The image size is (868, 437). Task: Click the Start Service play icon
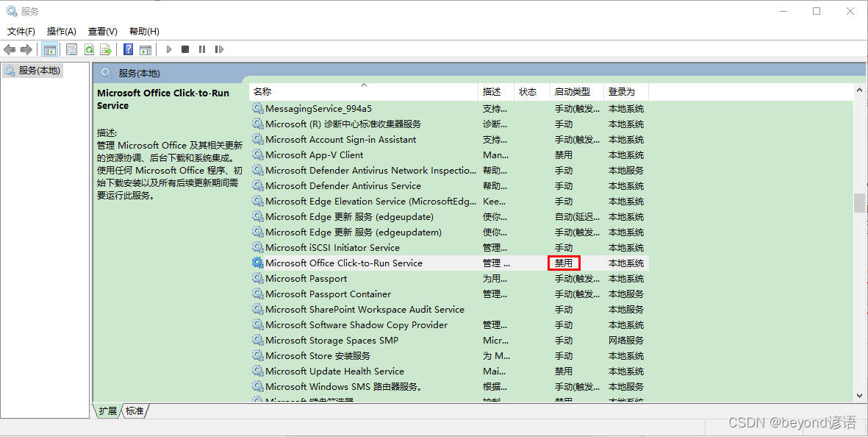pyautogui.click(x=169, y=49)
